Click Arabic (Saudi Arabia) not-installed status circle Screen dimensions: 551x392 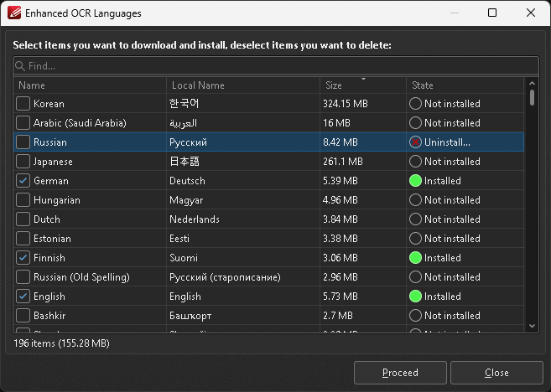(415, 123)
